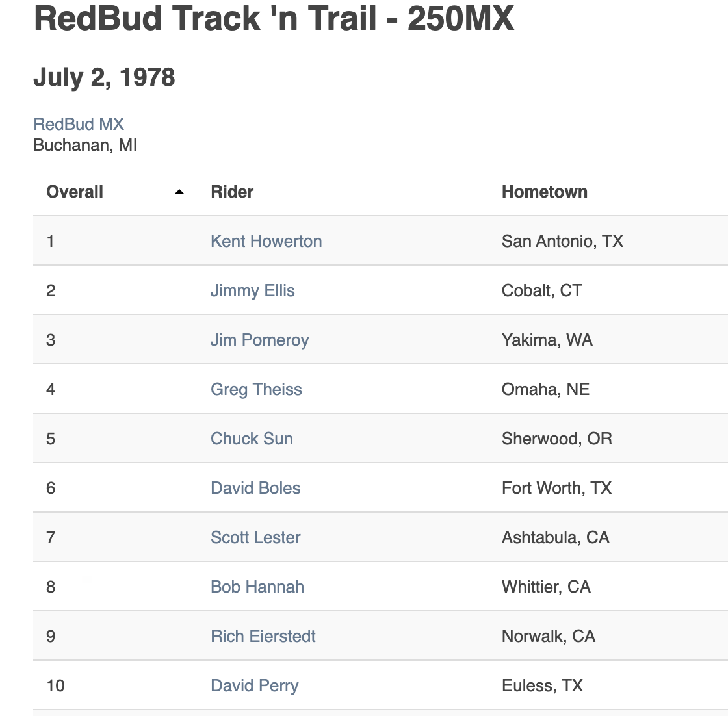Click the Whittier, CA hometown cell
Image resolution: width=728 pixels, height=716 pixels.
[546, 587]
